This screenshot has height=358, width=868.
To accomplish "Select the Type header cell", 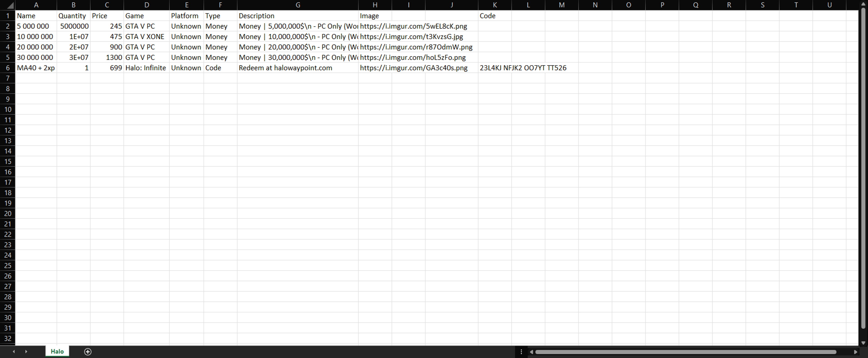I will pos(220,16).
